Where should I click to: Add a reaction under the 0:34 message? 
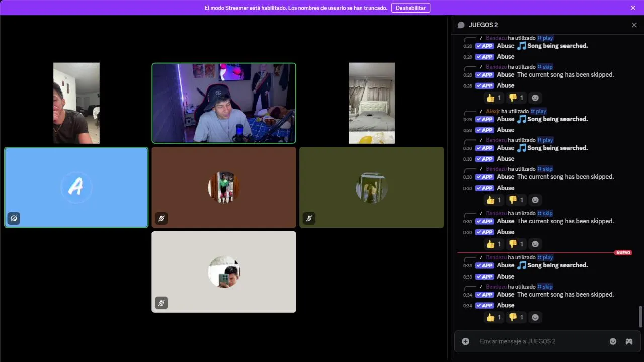tap(535, 317)
